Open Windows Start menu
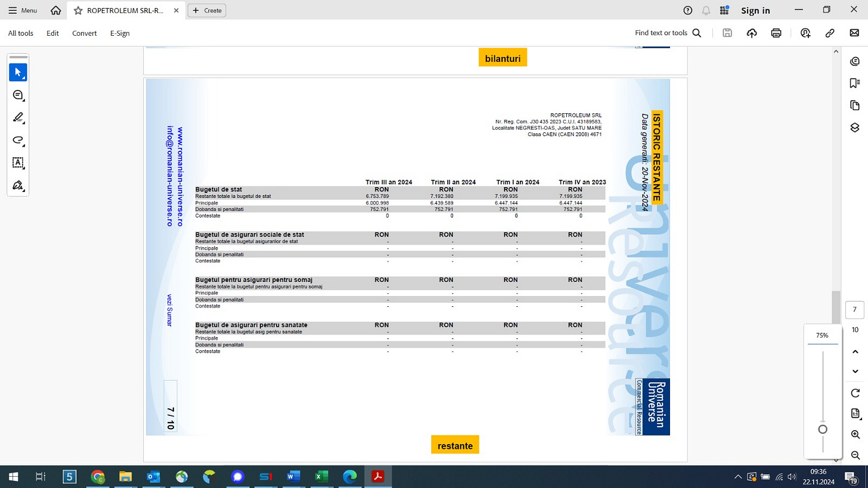Viewport: 868px width, 488px height. 12,476
